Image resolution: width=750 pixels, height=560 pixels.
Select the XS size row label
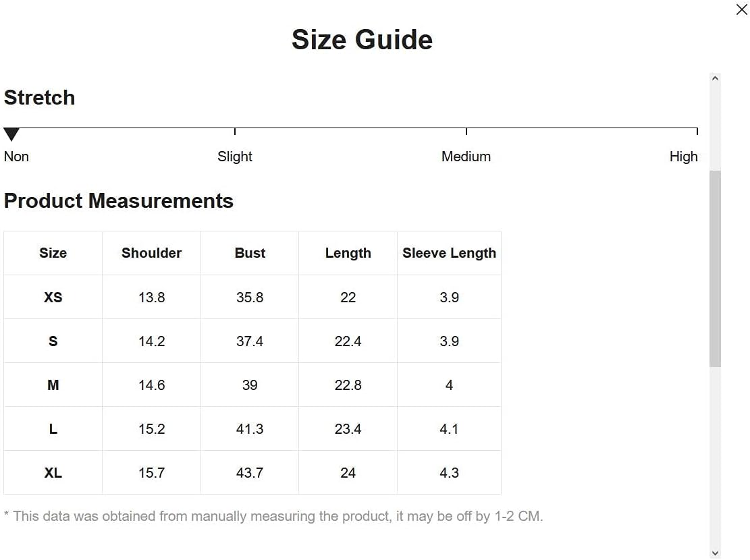click(53, 297)
